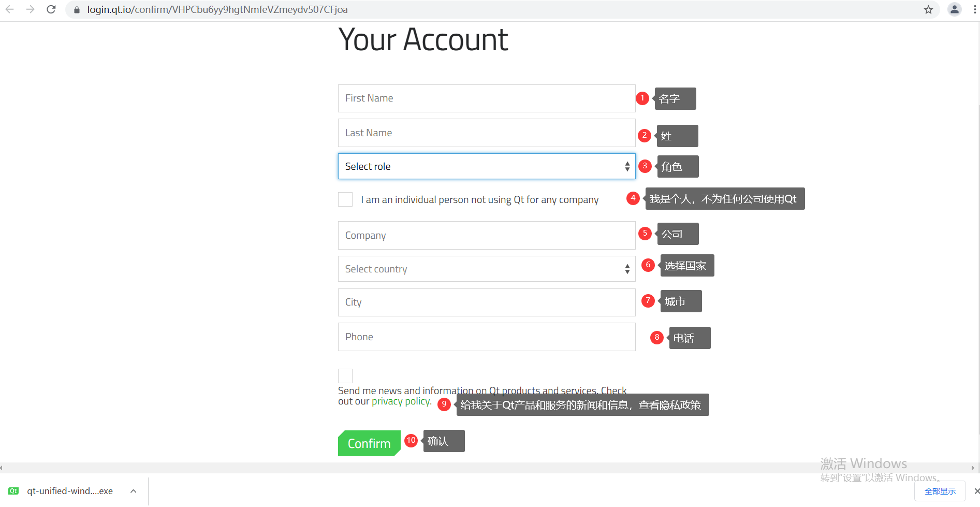Open the browser profile avatar
Screen dimensions: 980x507
click(954, 9)
